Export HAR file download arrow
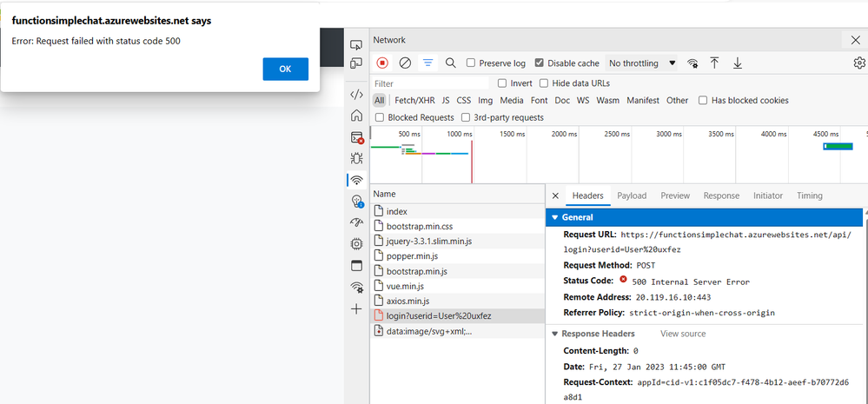 click(738, 63)
